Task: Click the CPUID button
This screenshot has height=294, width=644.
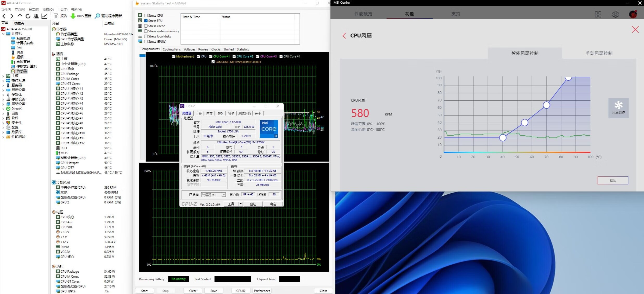Action: [x=241, y=291]
